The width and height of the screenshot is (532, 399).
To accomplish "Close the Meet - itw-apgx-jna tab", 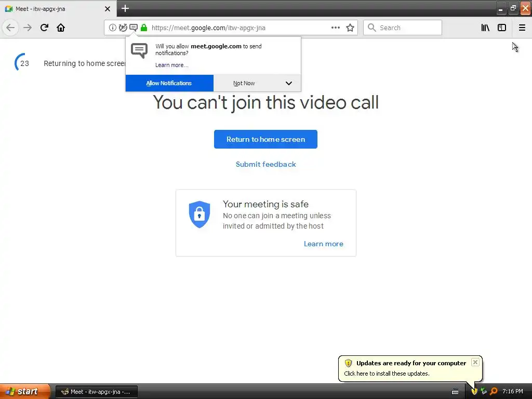I will coord(108,9).
